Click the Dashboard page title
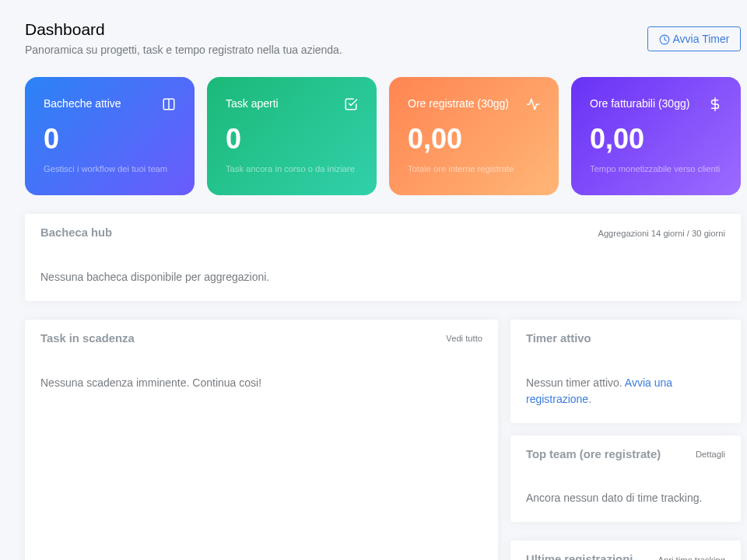Viewport: 747px width, 560px height. tap(65, 30)
